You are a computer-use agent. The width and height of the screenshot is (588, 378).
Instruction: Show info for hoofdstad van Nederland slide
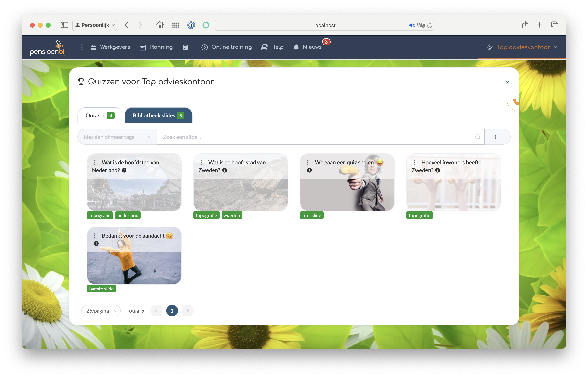pyautogui.click(x=124, y=170)
